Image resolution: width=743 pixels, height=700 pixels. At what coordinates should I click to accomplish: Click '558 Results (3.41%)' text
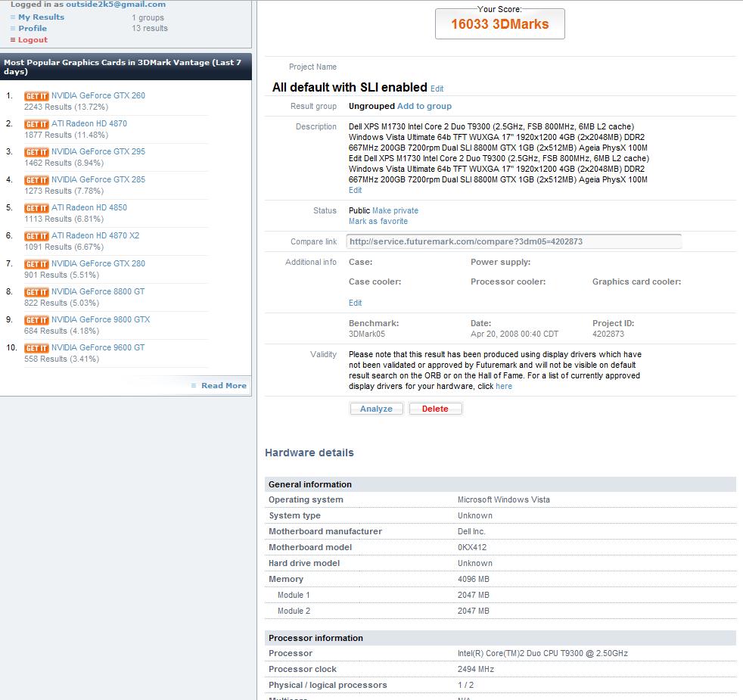[x=61, y=359]
